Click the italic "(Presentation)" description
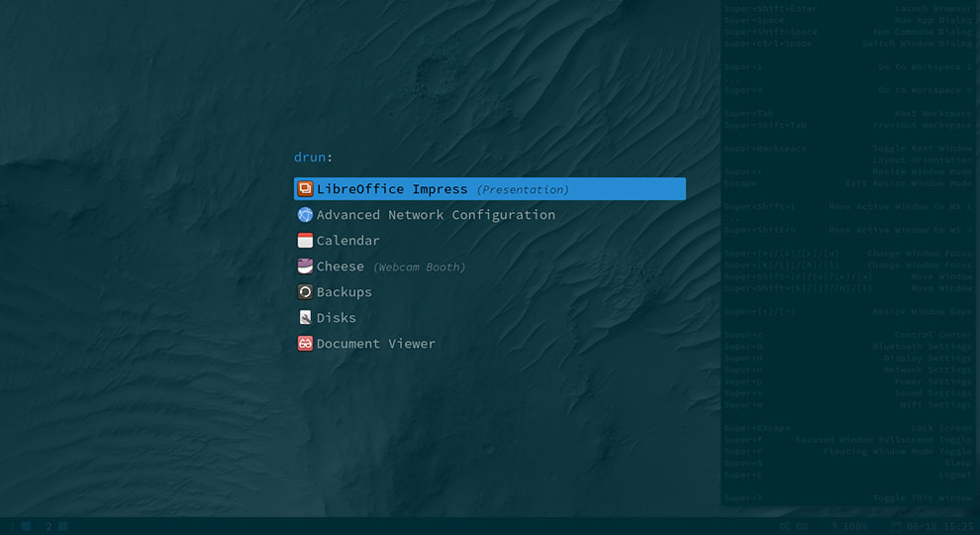The width and height of the screenshot is (980, 535). coord(523,189)
